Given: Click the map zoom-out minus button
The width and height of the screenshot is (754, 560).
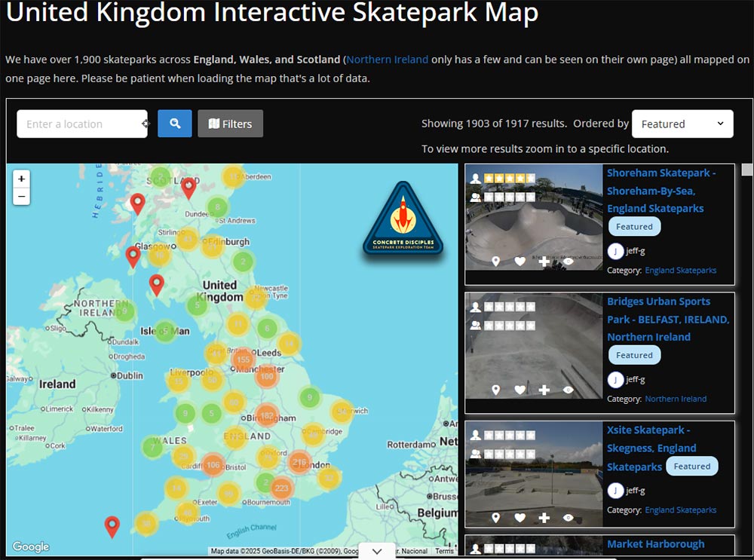Looking at the screenshot, I should [x=21, y=196].
